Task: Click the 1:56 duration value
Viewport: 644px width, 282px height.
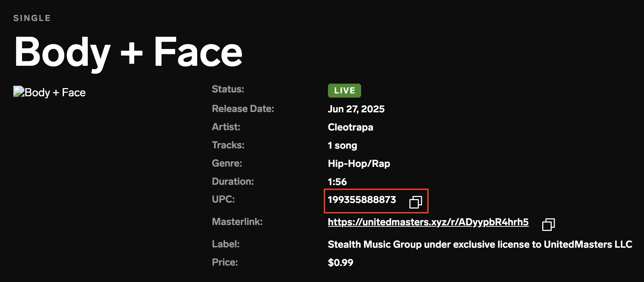Action: [337, 182]
